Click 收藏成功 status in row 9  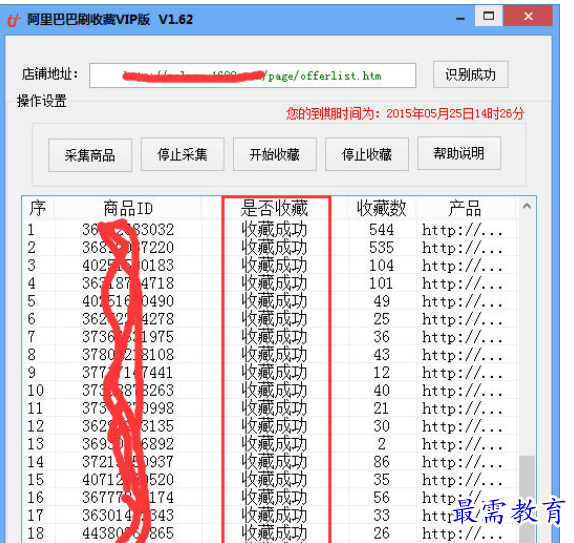point(275,373)
